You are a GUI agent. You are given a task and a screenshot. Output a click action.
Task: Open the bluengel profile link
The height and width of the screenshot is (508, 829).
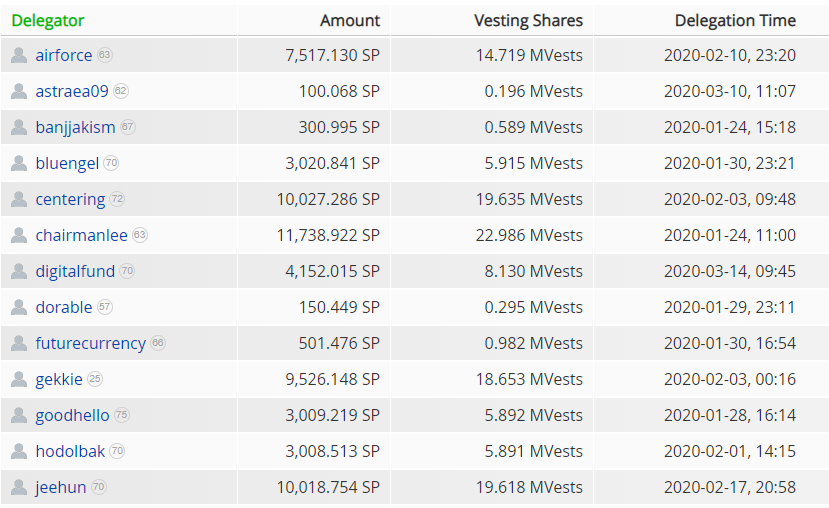coord(67,164)
